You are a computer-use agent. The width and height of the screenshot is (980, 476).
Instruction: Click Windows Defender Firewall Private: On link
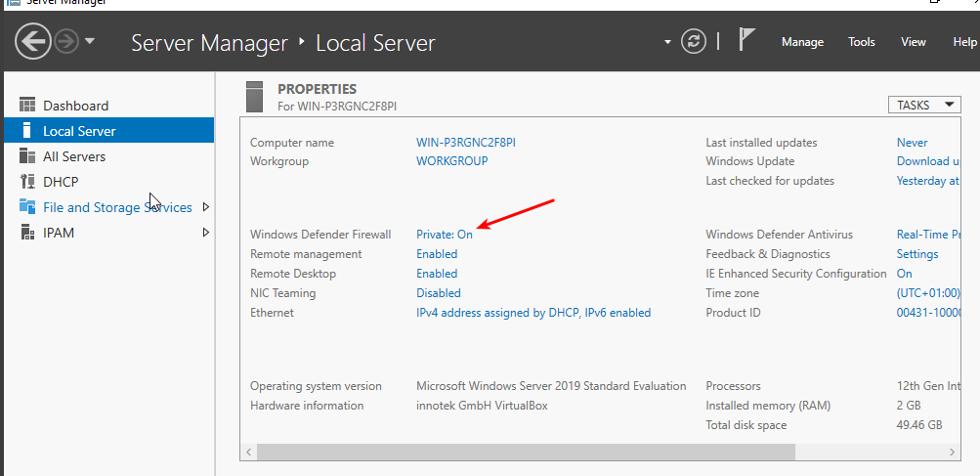click(x=444, y=235)
